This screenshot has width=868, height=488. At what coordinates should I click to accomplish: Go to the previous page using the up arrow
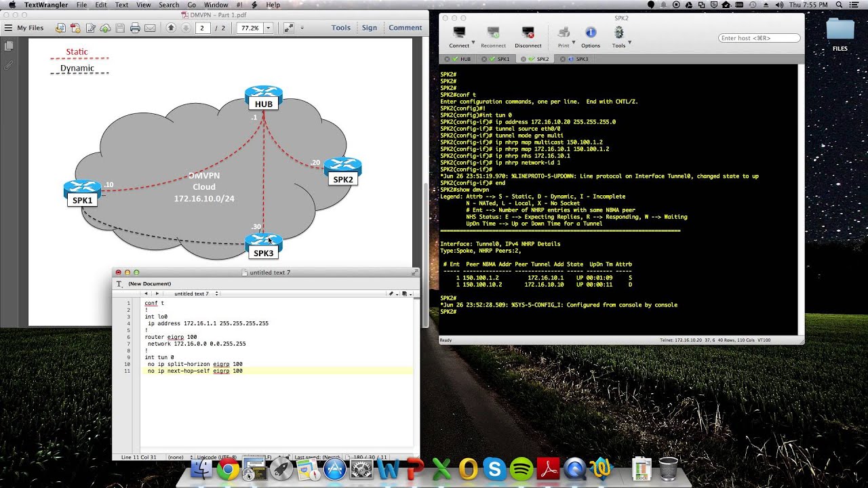171,28
